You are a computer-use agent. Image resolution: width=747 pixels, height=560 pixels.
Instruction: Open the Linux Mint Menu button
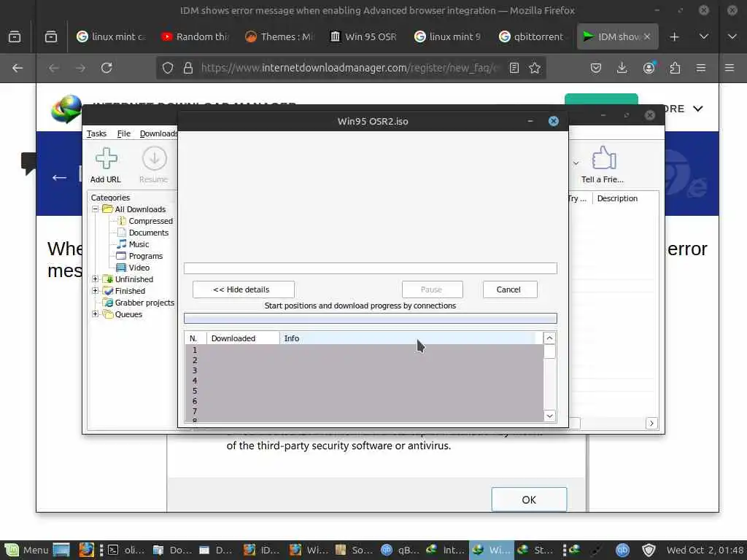pyautogui.click(x=27, y=550)
